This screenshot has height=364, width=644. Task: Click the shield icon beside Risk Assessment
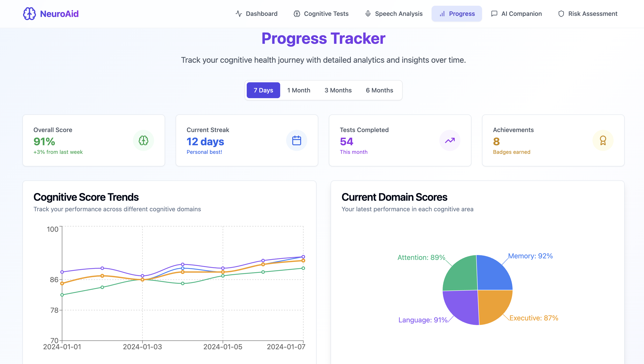(x=561, y=13)
